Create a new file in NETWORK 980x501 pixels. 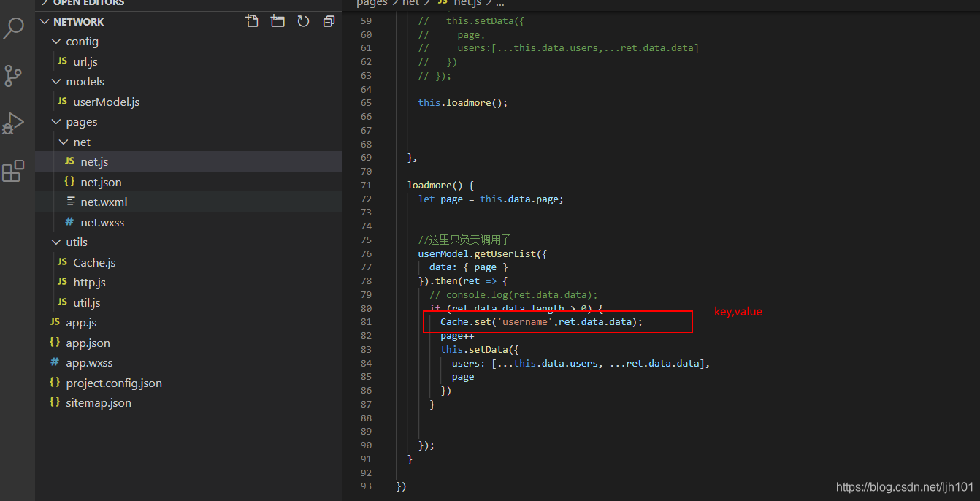[252, 21]
